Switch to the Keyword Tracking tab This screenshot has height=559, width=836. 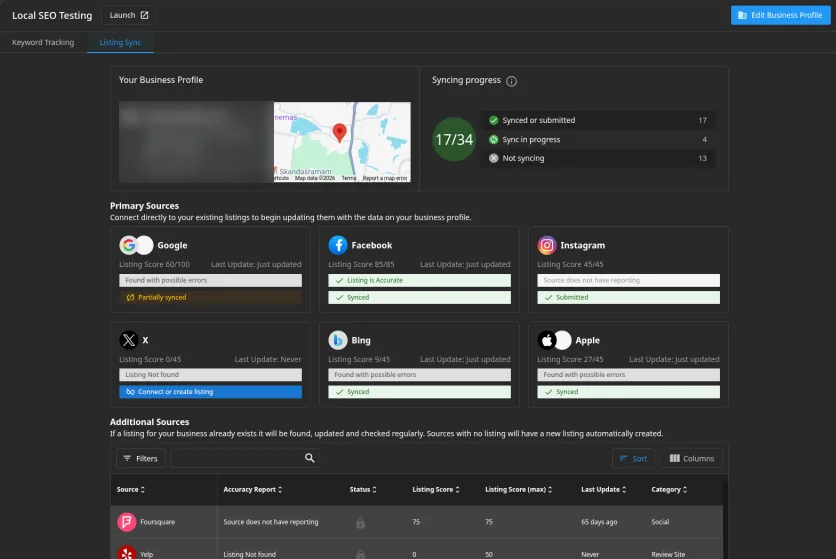[43, 42]
